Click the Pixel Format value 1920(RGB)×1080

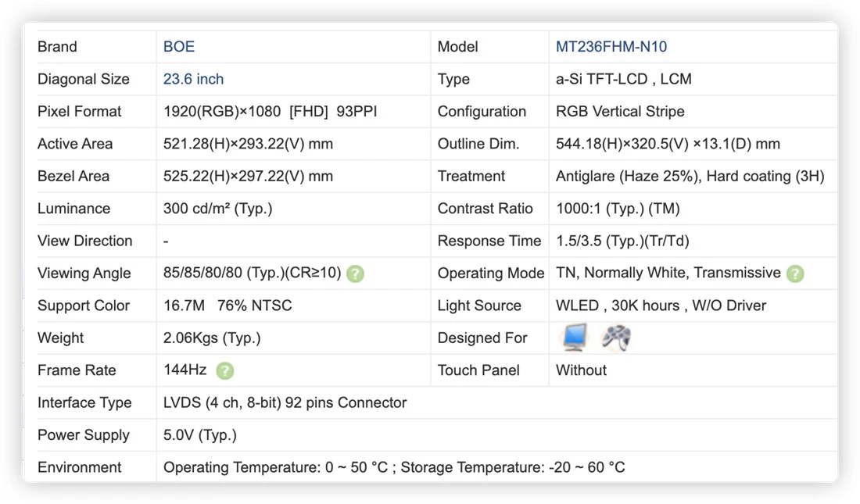click(222, 111)
